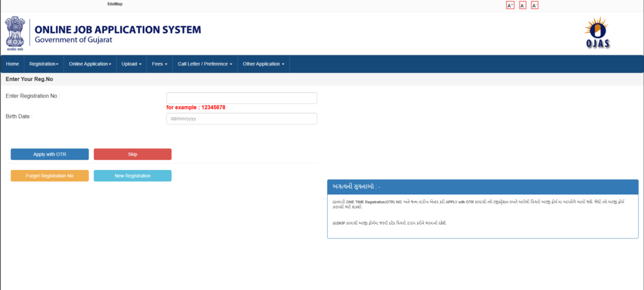Focus the Enter Registration No field
Viewport: 644px width, 290px height.
click(241, 98)
